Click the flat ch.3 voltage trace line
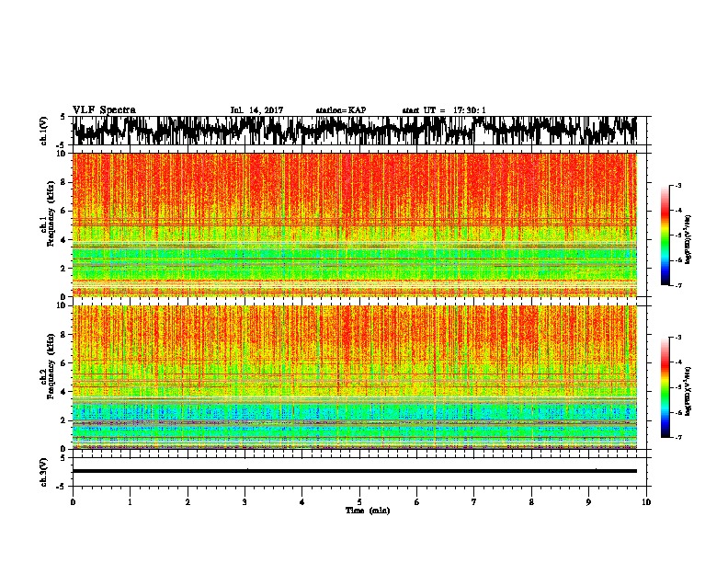Viewport: 728px width, 563px height. (x=354, y=471)
